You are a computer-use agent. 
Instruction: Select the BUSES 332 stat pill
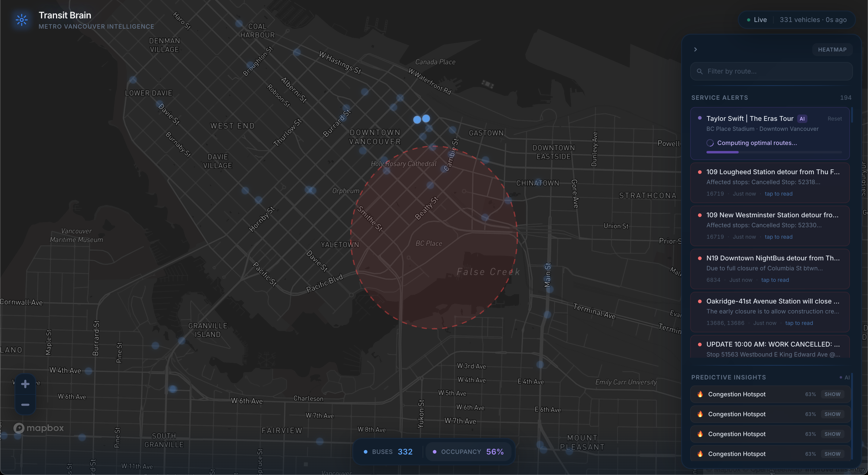click(388, 451)
